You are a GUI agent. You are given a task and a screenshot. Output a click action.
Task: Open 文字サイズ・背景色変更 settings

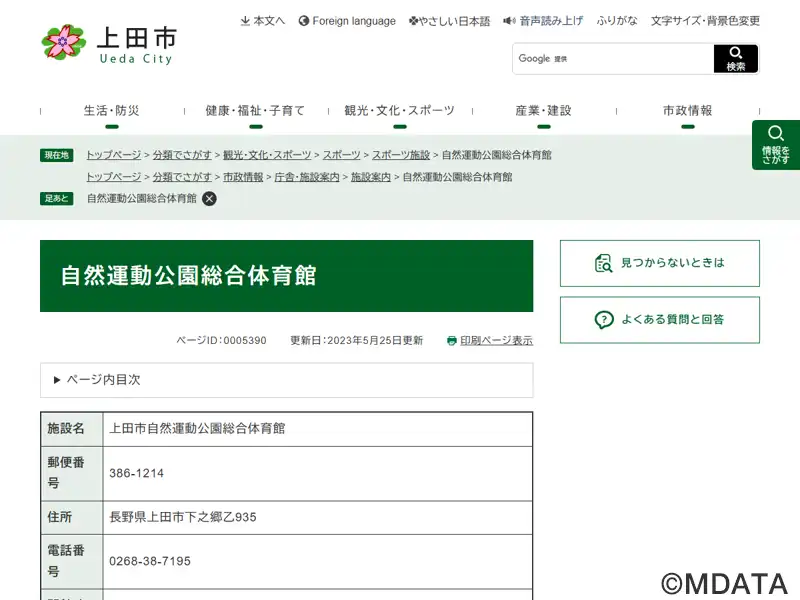click(x=705, y=21)
